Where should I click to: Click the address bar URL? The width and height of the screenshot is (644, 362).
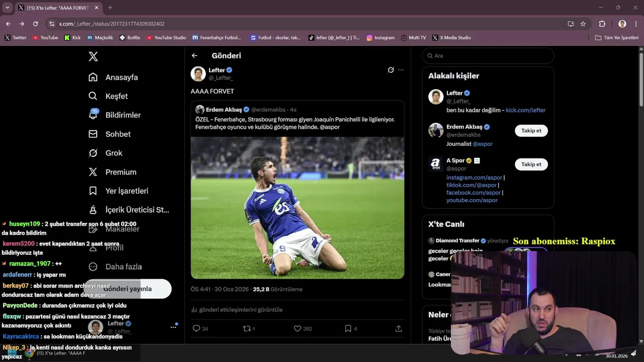[112, 24]
